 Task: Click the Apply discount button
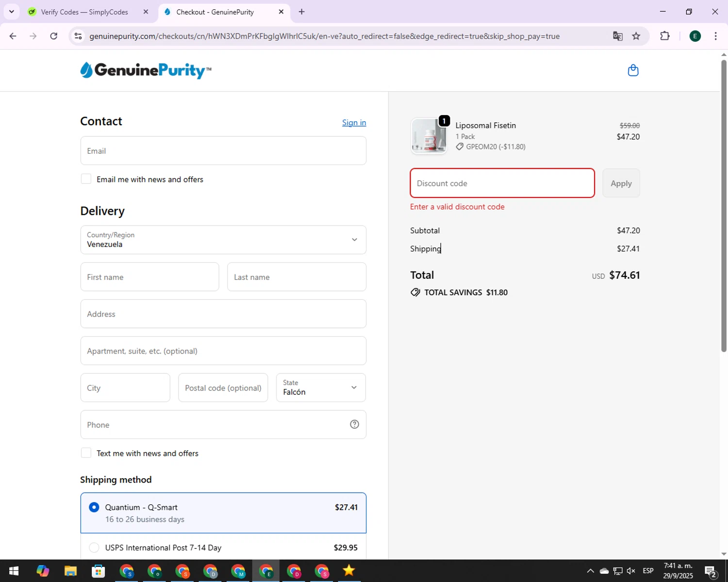[621, 183]
